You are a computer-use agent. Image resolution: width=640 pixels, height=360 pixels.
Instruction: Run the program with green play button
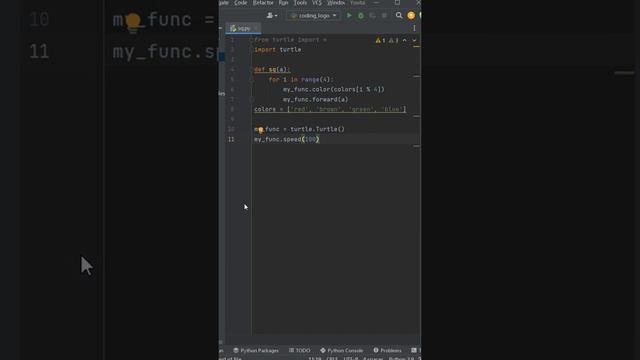[349, 16]
